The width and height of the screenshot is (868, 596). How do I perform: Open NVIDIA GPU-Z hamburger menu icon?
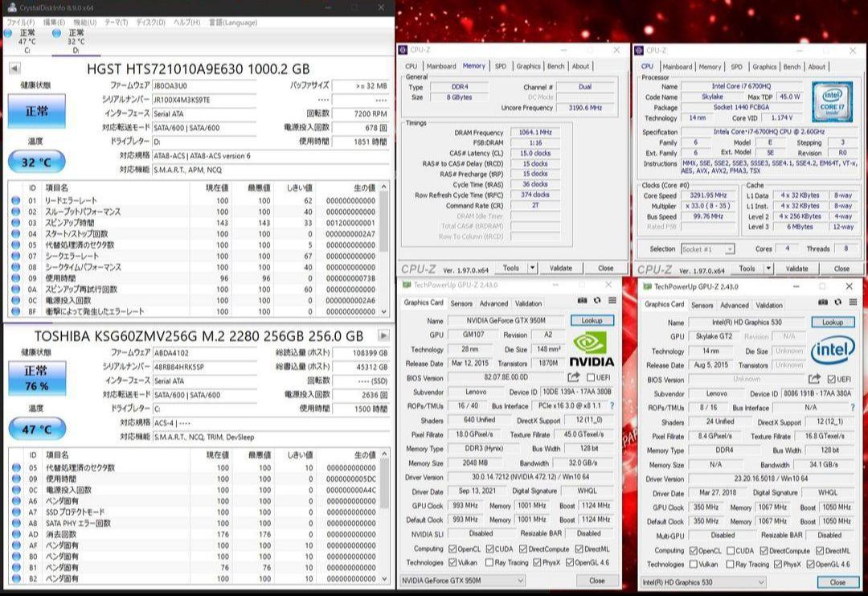point(612,301)
